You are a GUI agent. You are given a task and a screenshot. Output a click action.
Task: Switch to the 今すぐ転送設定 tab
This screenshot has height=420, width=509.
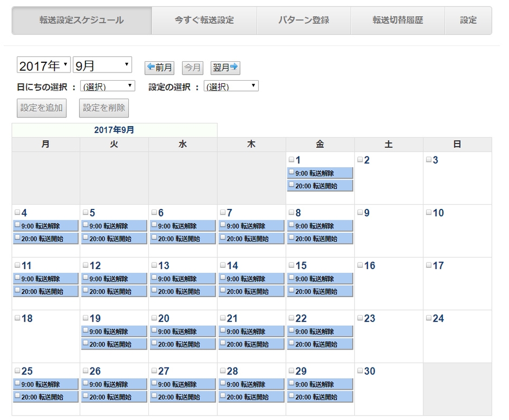click(204, 21)
